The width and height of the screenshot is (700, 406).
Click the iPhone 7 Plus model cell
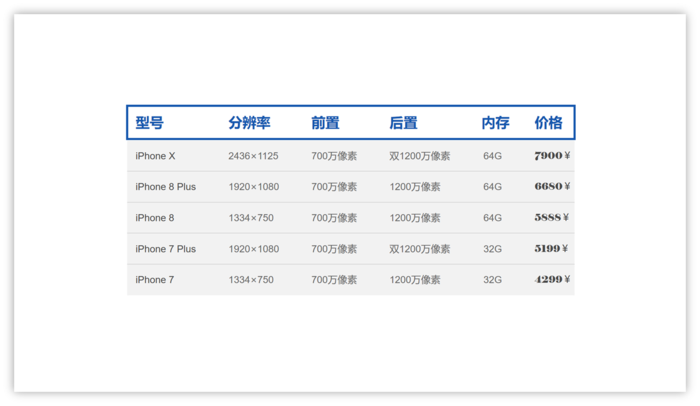point(166,249)
